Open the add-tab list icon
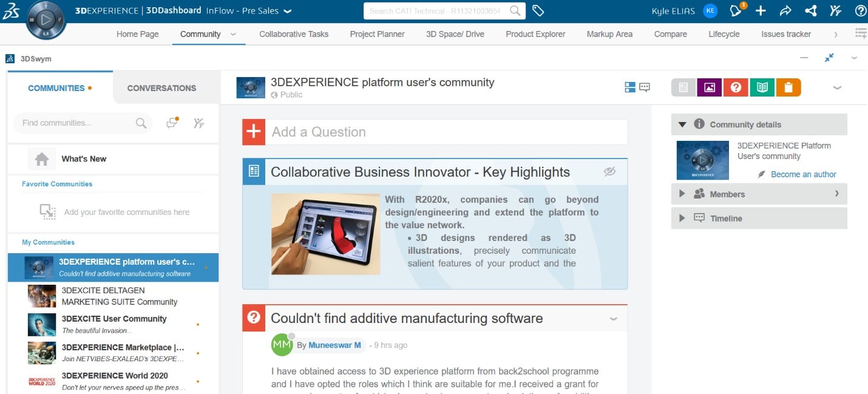Screen dimensions: 868x394 click(x=860, y=33)
